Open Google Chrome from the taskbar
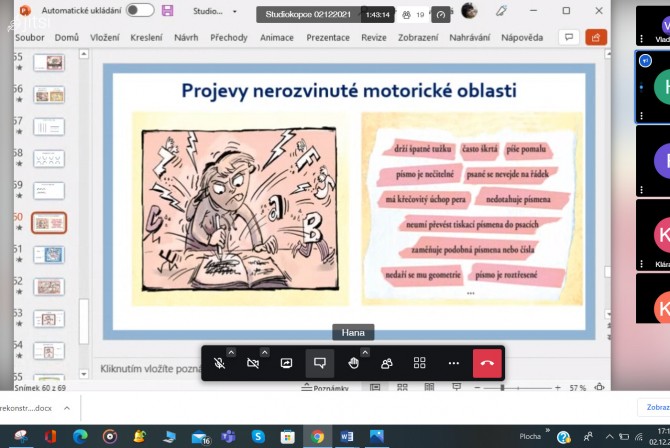The height and width of the screenshot is (448, 670). tap(317, 436)
